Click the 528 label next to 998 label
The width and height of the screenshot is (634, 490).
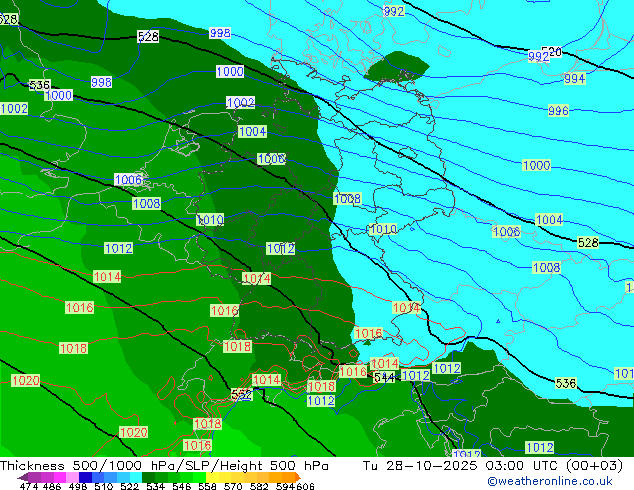pos(148,37)
